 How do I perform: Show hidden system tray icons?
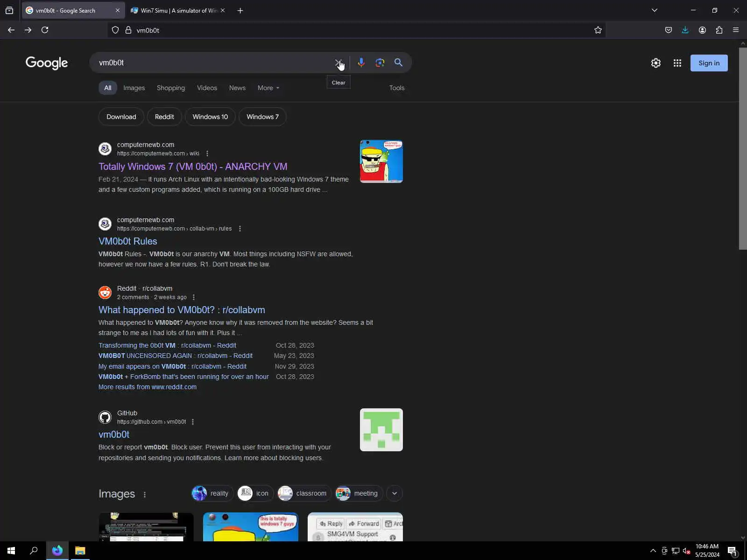(653, 551)
